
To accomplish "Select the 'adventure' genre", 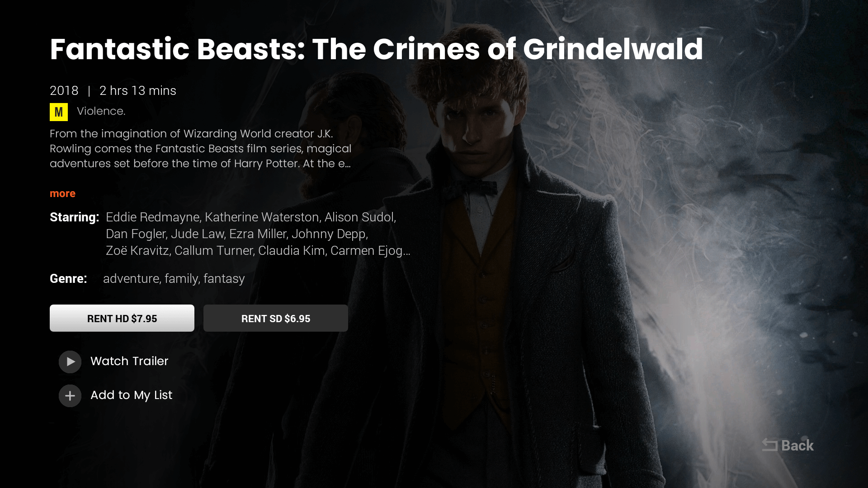I will (x=131, y=279).
